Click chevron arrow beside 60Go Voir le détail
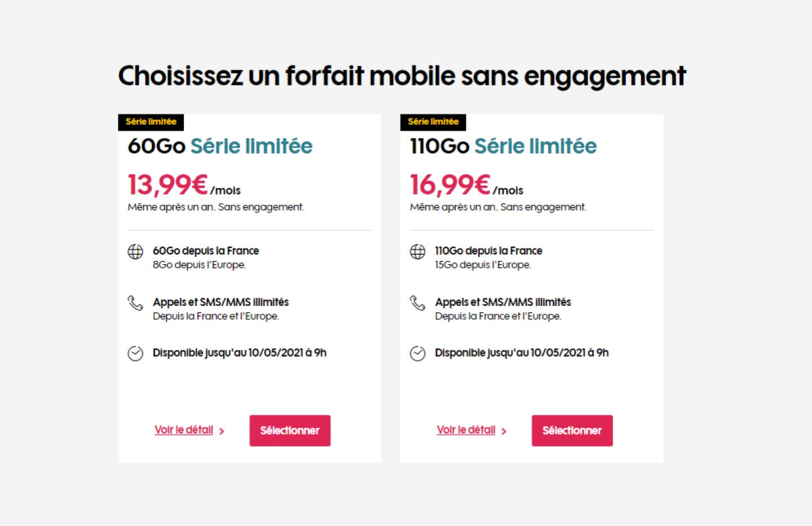This screenshot has width=812, height=526. (x=222, y=431)
